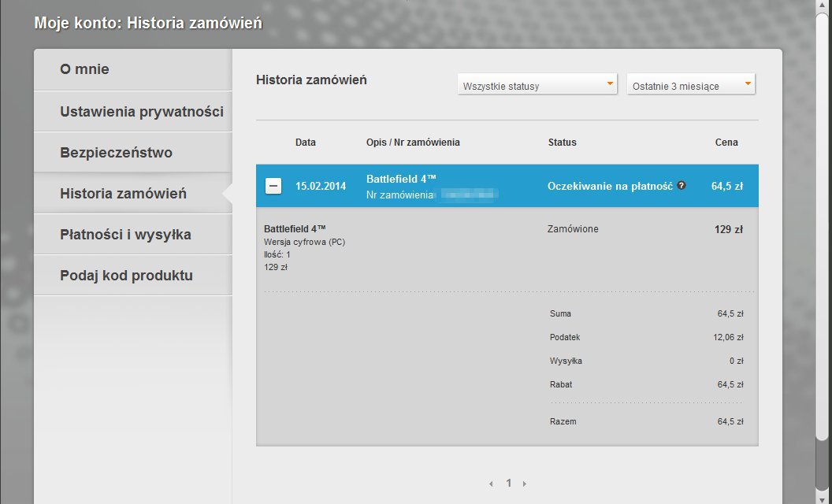Go to previous page arrow in pagination

(491, 484)
